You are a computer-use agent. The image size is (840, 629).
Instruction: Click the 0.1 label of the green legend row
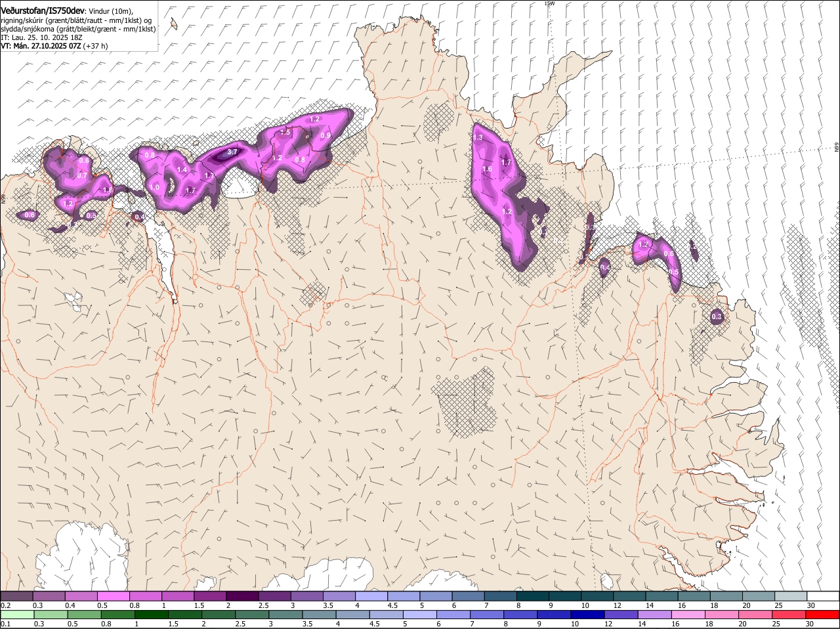coord(5,624)
